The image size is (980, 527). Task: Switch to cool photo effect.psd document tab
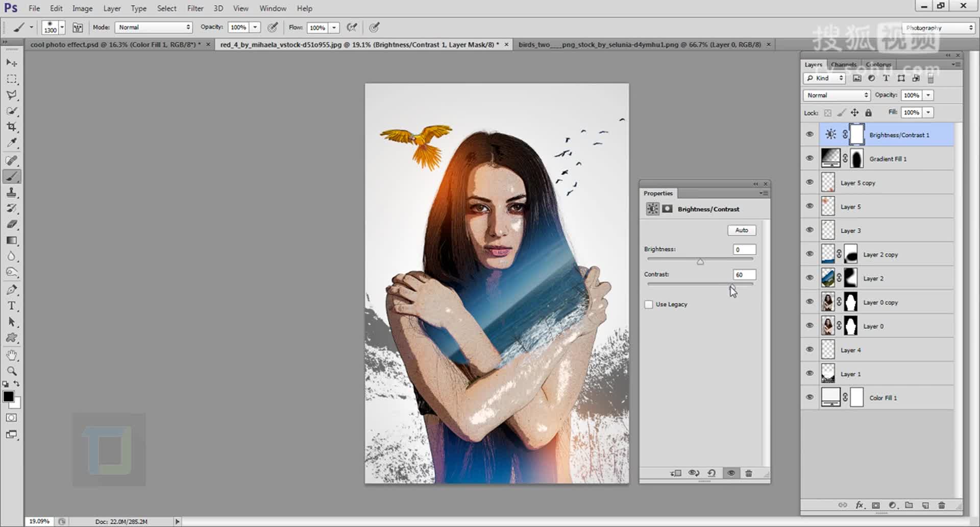pos(115,44)
